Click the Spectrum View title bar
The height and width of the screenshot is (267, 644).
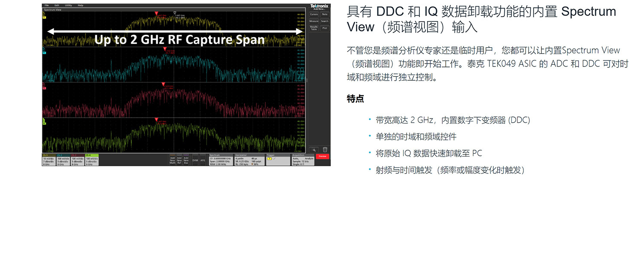tap(174, 9)
